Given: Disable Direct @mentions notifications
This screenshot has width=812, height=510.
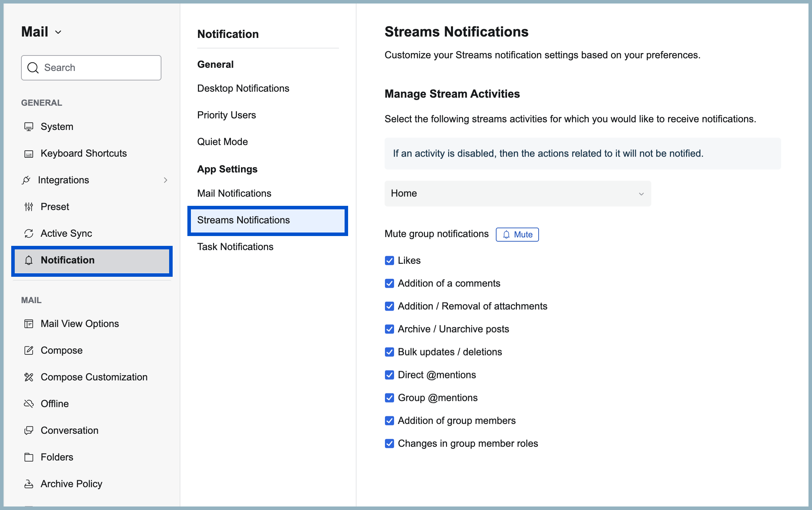Looking at the screenshot, I should [x=390, y=375].
